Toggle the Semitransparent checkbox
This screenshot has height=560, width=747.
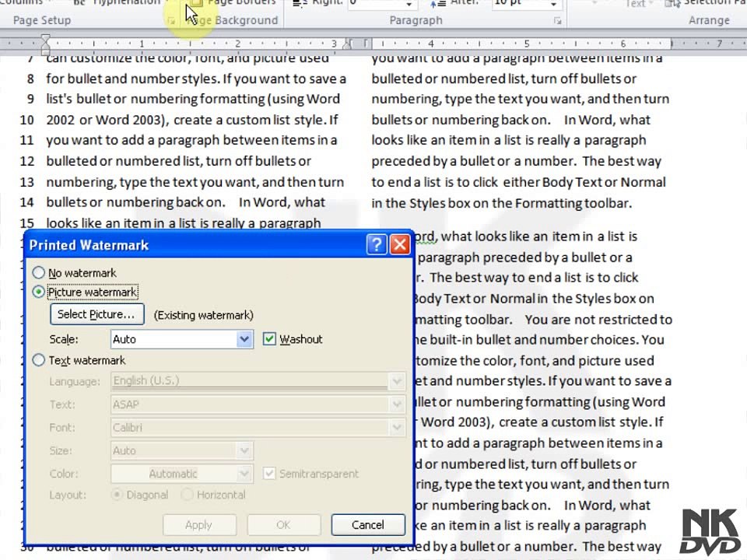pyautogui.click(x=269, y=474)
